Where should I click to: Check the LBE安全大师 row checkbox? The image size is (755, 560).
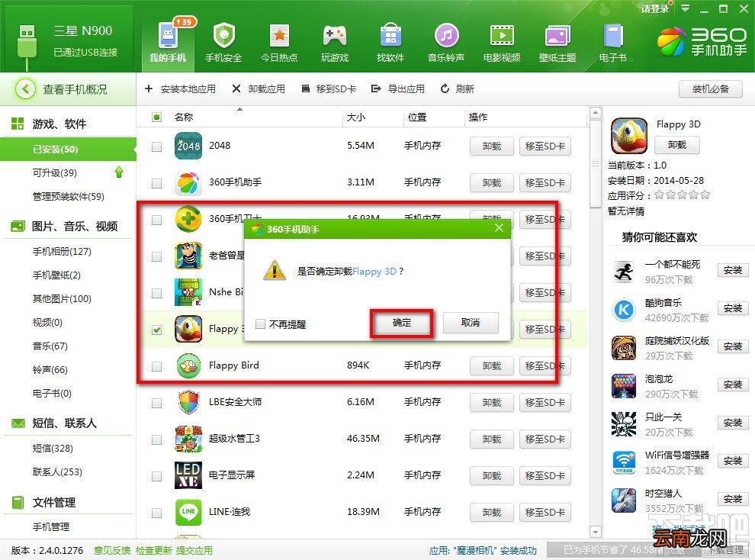click(156, 403)
